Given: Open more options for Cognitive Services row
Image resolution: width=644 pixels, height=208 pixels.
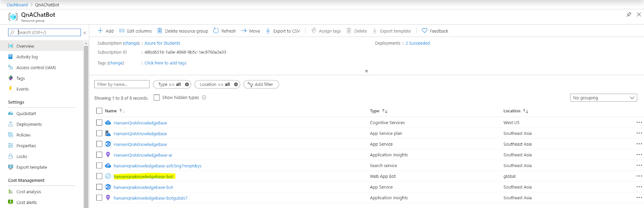Looking at the screenshot, I should [x=639, y=122].
